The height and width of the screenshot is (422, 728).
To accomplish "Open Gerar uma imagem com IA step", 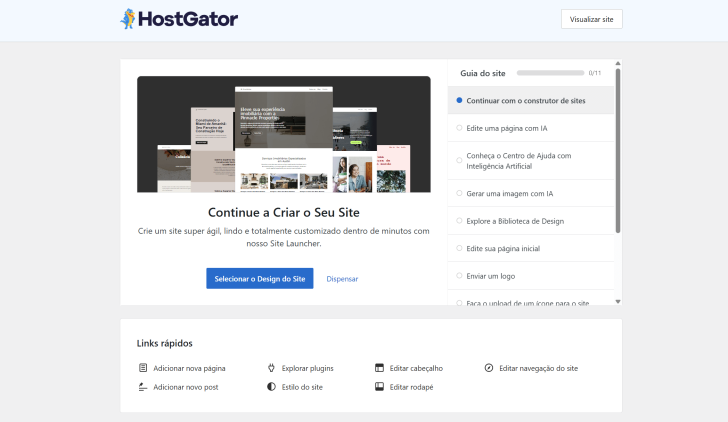I will click(531, 193).
